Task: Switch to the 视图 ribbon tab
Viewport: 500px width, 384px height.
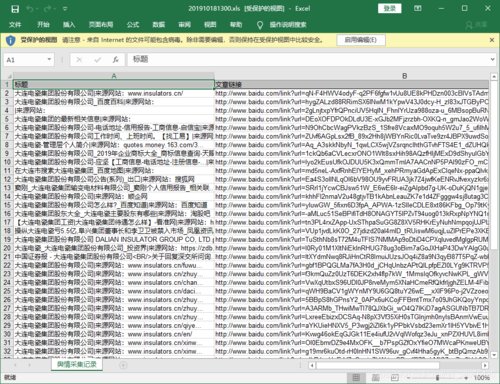Action: (210, 25)
